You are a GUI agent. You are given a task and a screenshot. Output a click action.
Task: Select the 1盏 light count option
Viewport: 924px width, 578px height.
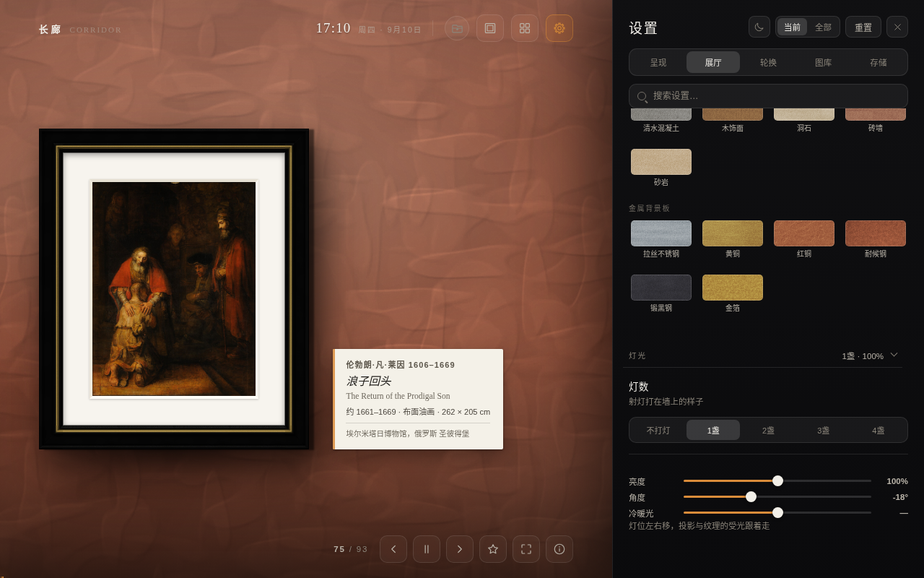(713, 430)
